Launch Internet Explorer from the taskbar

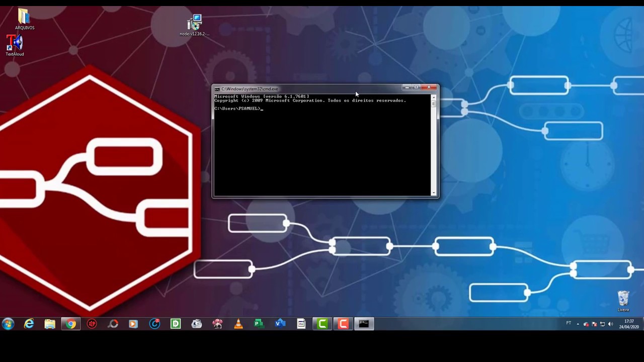29,324
